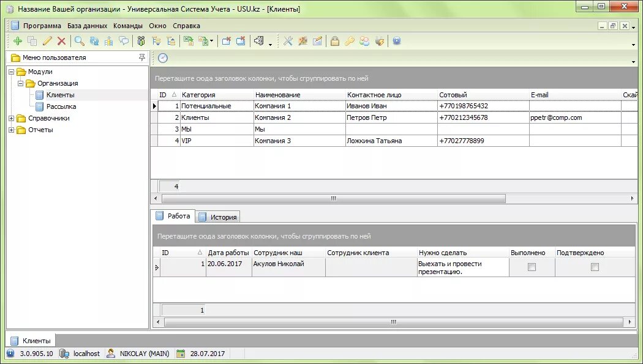This screenshot has height=364, width=643.
Task: Expand the Отчеты tree node
Action: tap(12, 130)
